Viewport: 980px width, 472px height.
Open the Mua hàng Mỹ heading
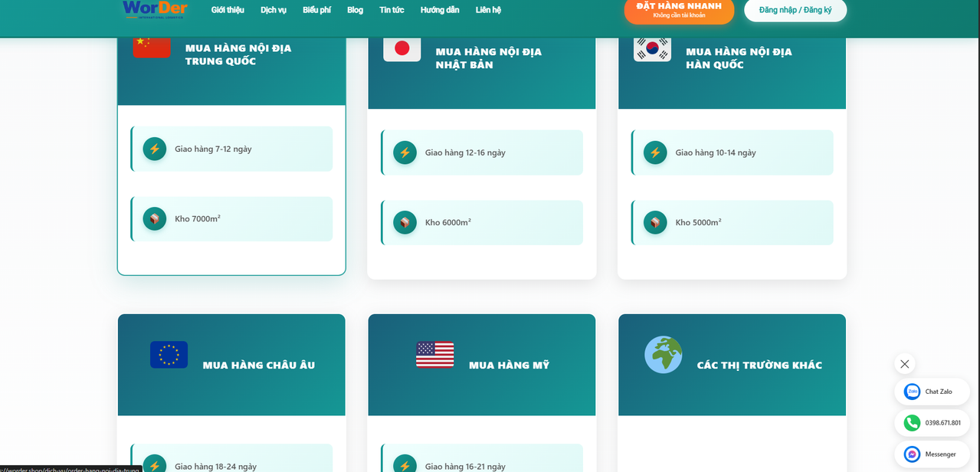509,365
